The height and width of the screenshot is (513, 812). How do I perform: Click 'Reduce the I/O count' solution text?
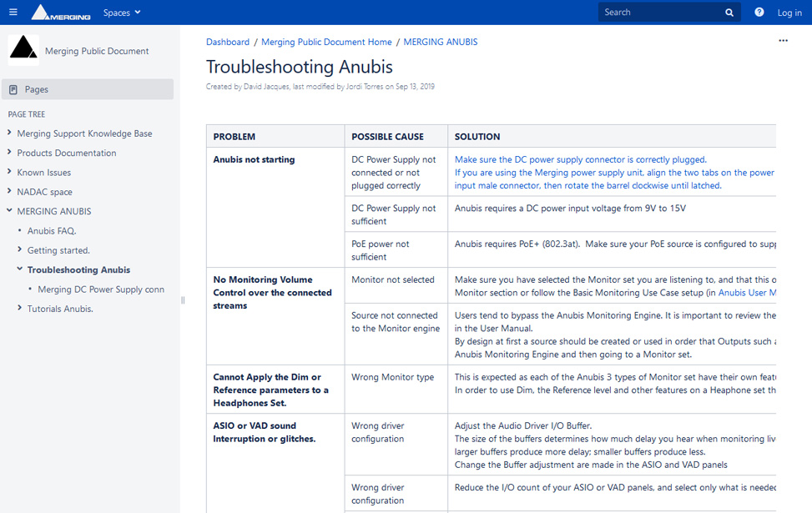pos(615,487)
